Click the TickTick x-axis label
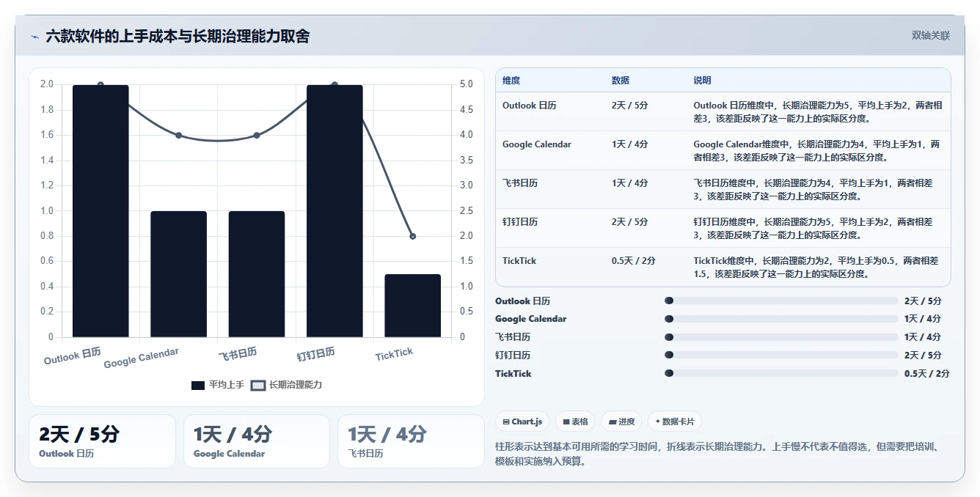 tap(395, 354)
